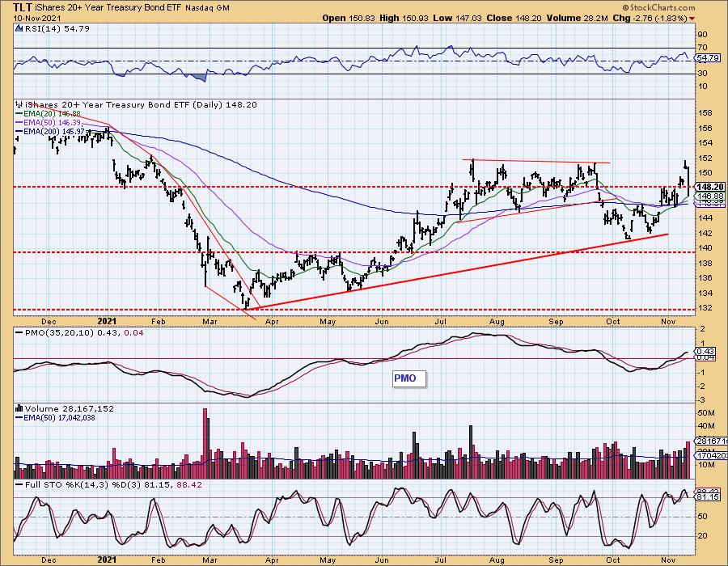
Task: Open the StockCharts.com copyright link
Action: click(x=658, y=7)
